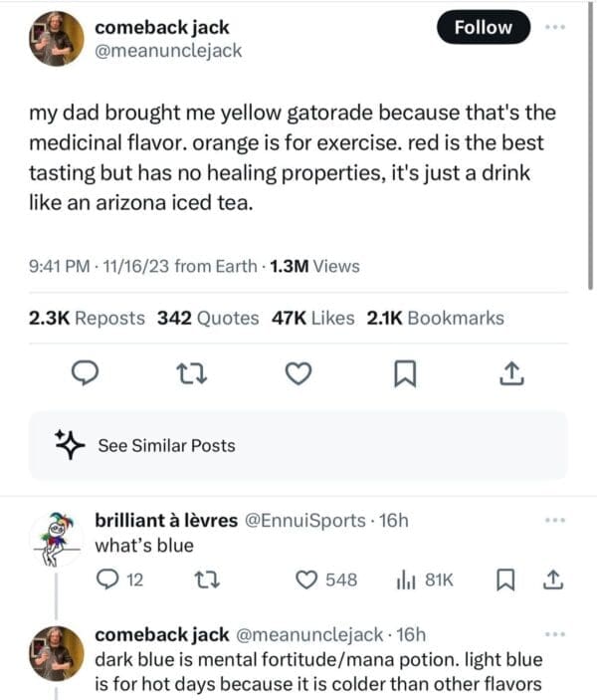Bookmark the main post
597x700 pixels.
pos(403,373)
